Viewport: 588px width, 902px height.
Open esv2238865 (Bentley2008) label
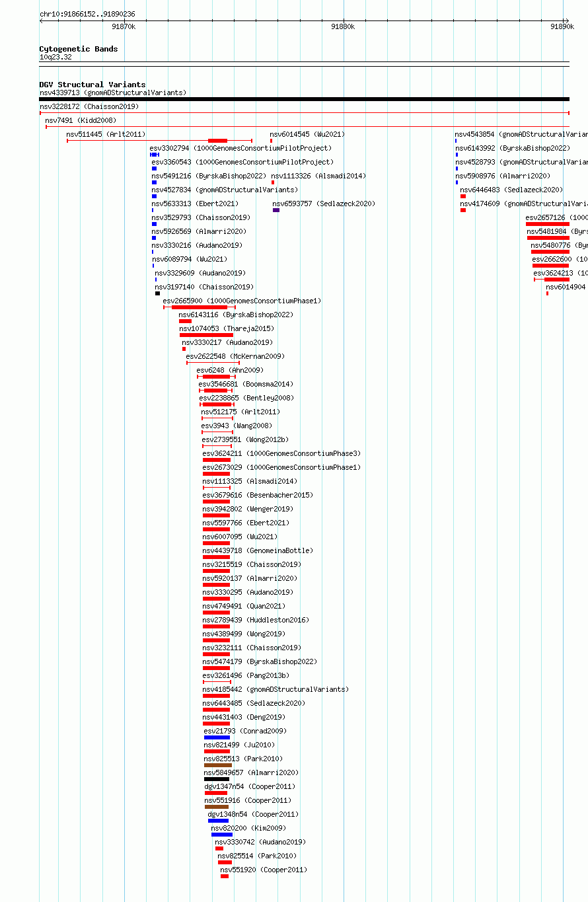pos(246,398)
